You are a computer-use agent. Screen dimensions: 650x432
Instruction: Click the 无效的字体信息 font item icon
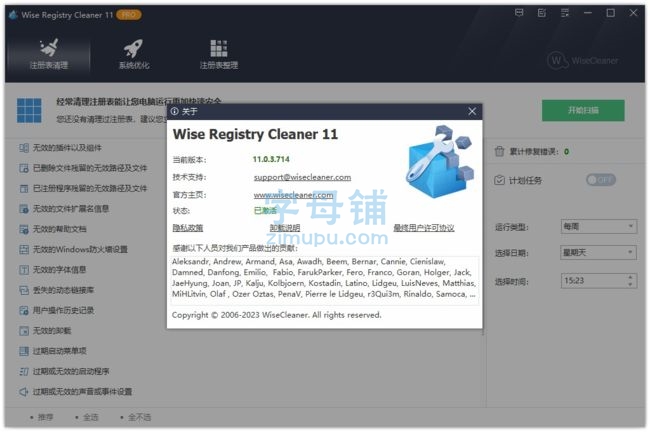tap(24, 269)
